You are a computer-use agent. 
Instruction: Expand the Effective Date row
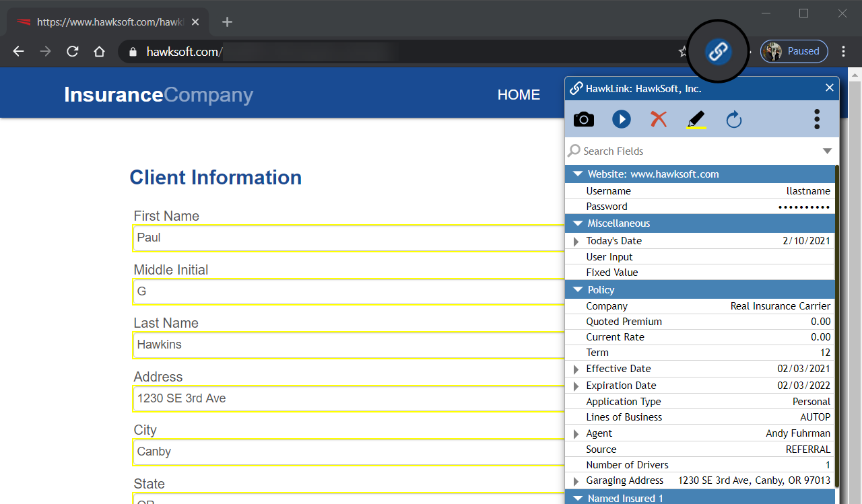(576, 369)
